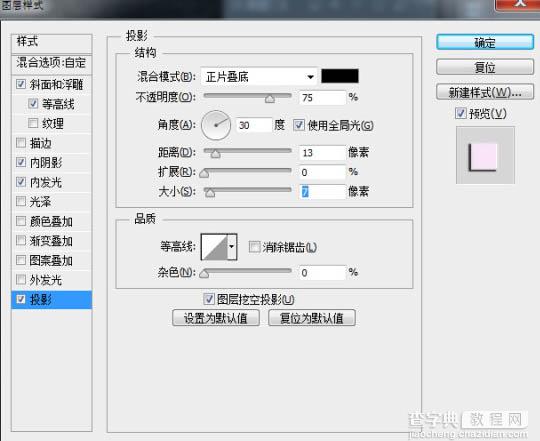Click the 扩展 value field

pos(322,172)
